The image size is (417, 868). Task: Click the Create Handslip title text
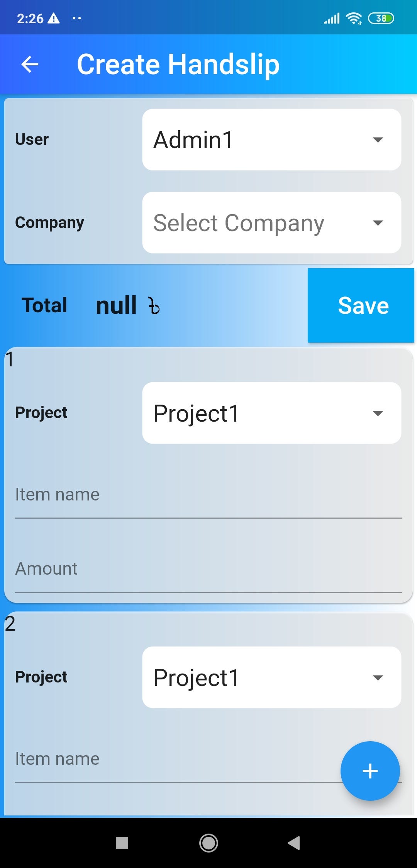click(178, 64)
